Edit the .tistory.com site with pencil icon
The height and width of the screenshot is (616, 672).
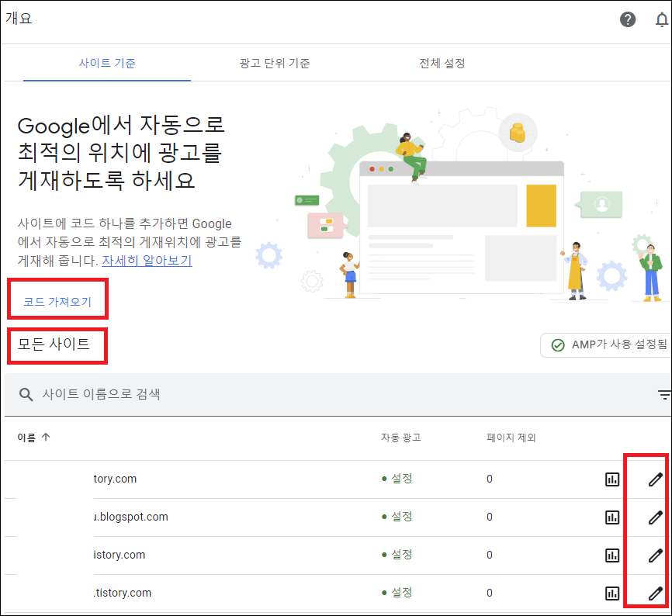coord(655,594)
